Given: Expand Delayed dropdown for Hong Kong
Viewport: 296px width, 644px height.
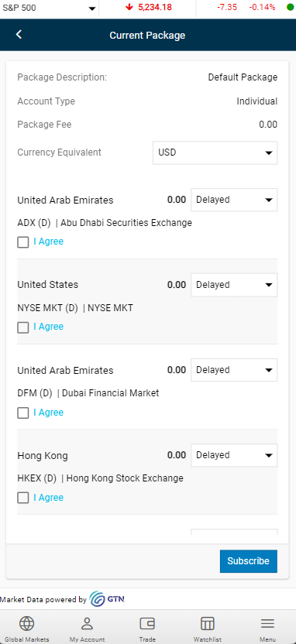Looking at the screenshot, I should coord(234,455).
